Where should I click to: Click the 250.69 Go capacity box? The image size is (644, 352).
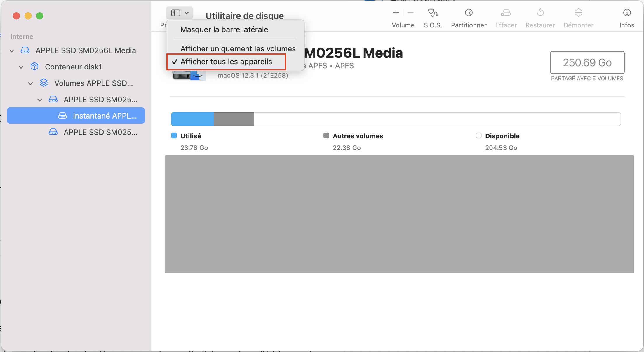point(587,62)
